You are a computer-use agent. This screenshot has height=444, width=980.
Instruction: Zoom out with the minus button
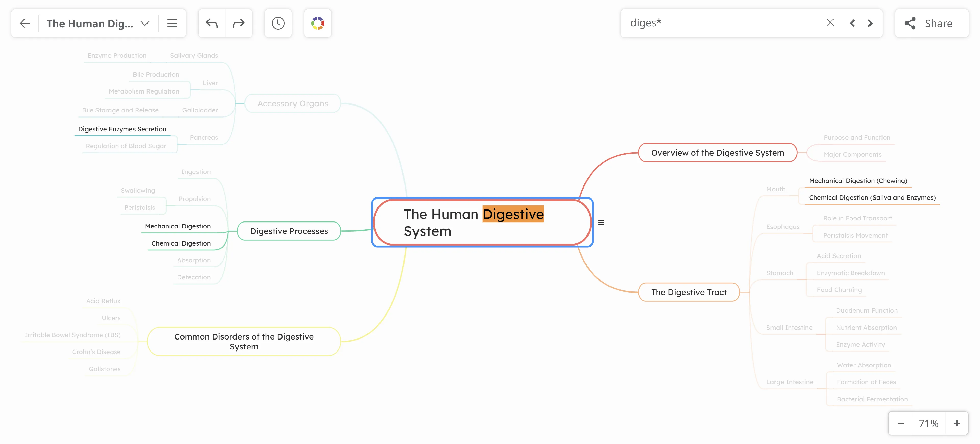coord(900,424)
